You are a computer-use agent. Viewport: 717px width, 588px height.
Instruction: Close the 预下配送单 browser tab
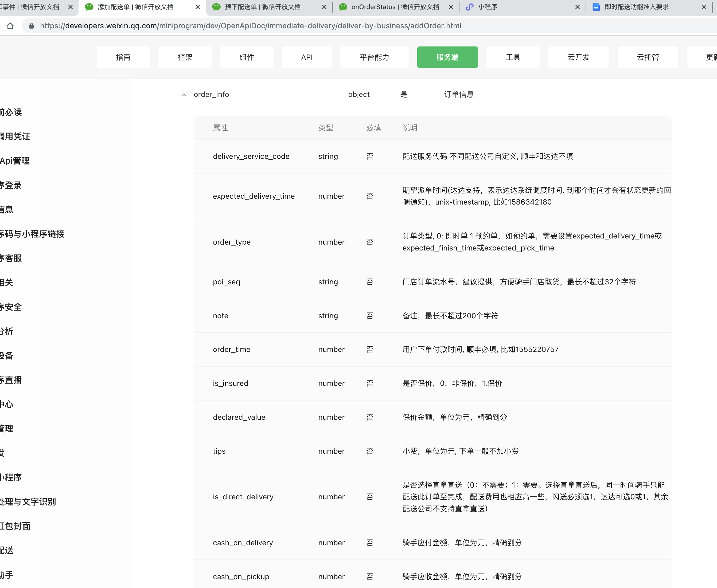coord(324,7)
